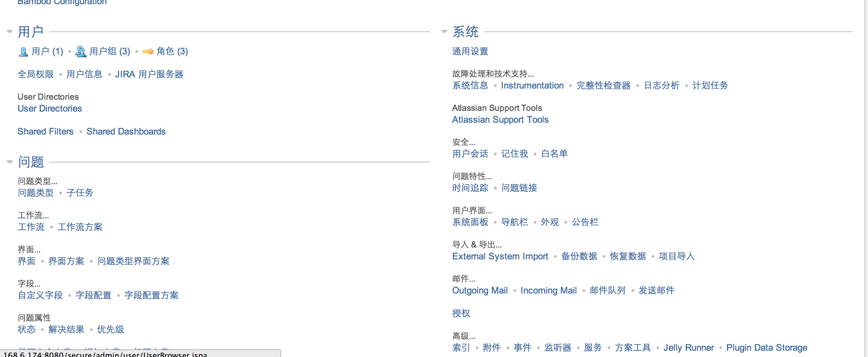Launch the Jelly Runner page
Screen dimensions: 868x357
point(688,348)
